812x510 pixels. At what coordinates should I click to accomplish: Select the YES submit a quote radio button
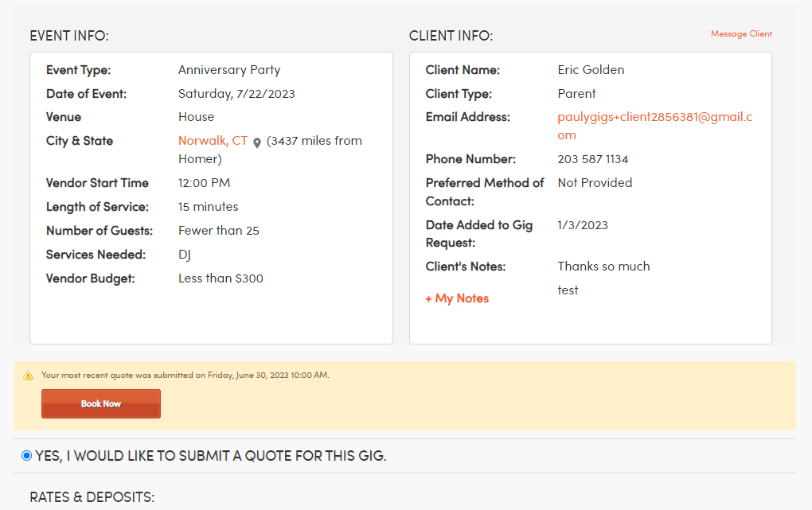point(26,456)
